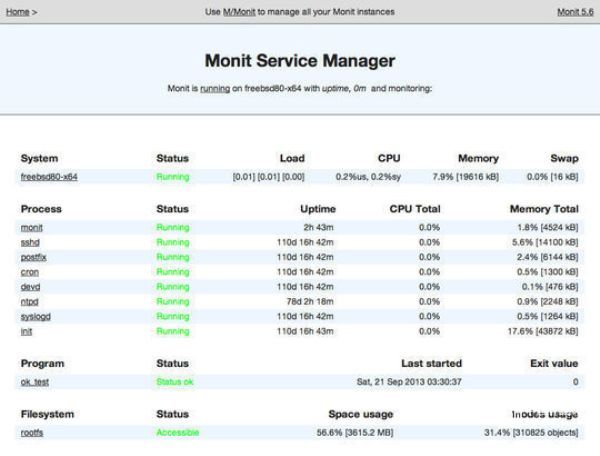The height and width of the screenshot is (456, 600).
Task: Click the cron process link
Action: [30, 272]
